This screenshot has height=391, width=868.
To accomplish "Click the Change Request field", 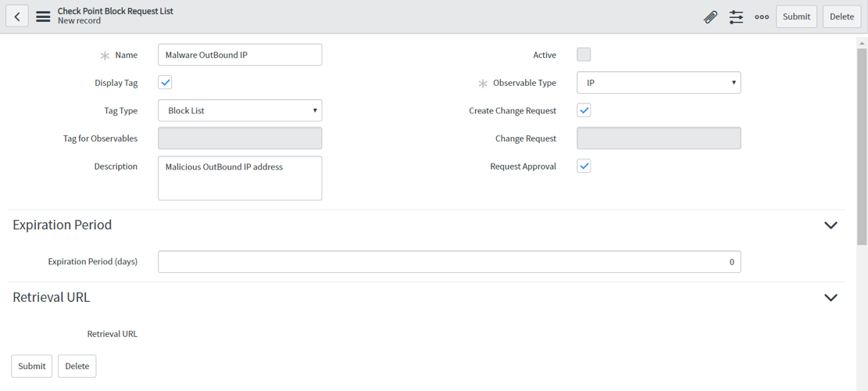I will (659, 138).
